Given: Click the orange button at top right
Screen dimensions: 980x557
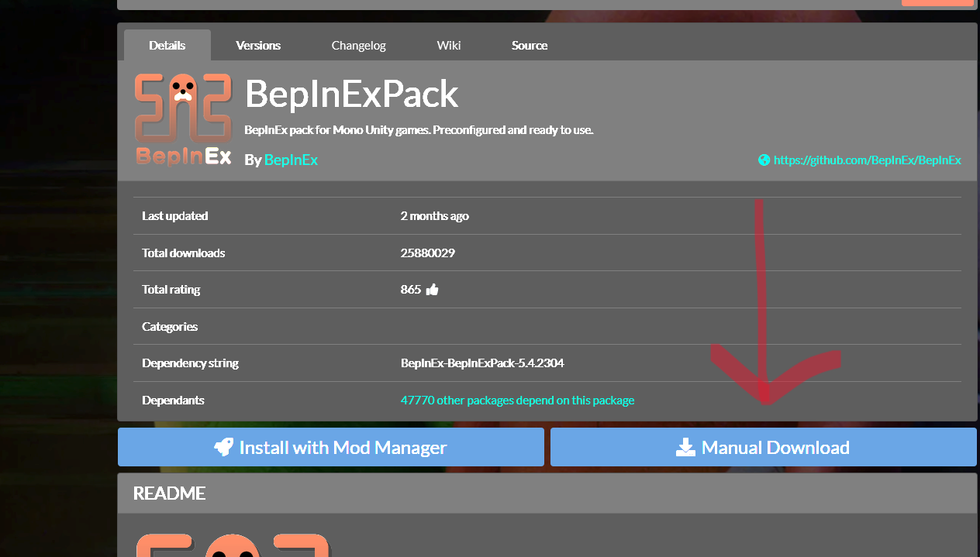Looking at the screenshot, I should [x=937, y=2].
